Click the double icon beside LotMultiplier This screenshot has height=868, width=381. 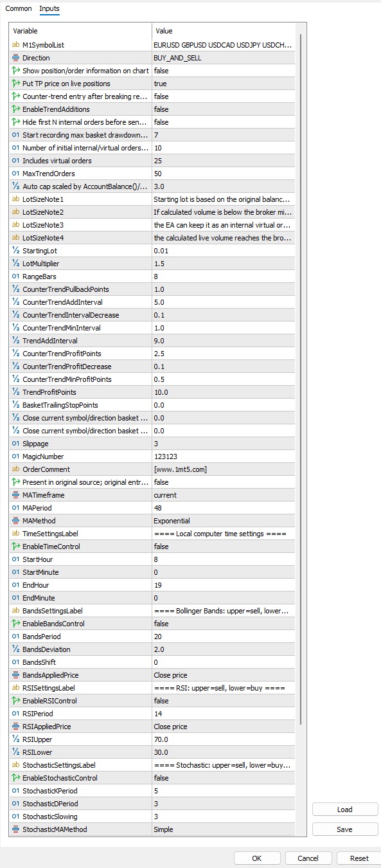[x=15, y=264]
